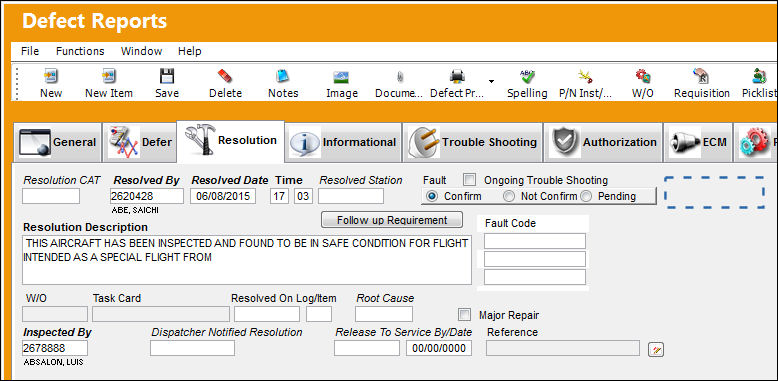Viewport: 778px width, 381px height.
Task: Click the Root Cause field
Action: (384, 314)
